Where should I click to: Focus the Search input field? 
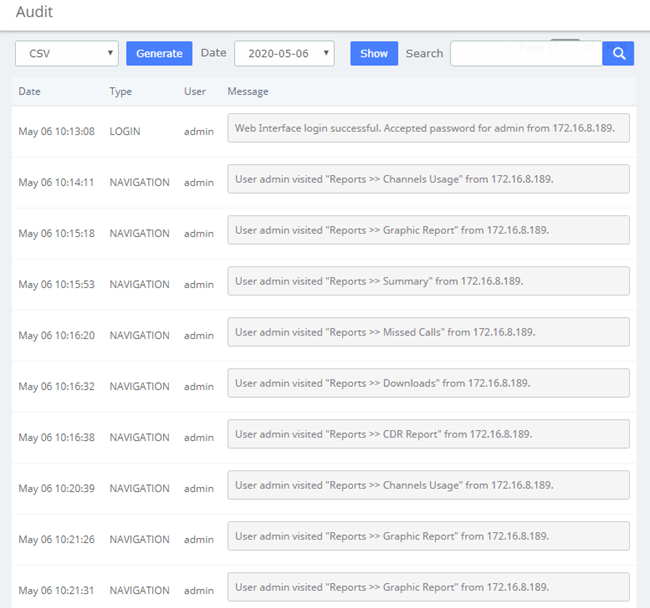526,53
